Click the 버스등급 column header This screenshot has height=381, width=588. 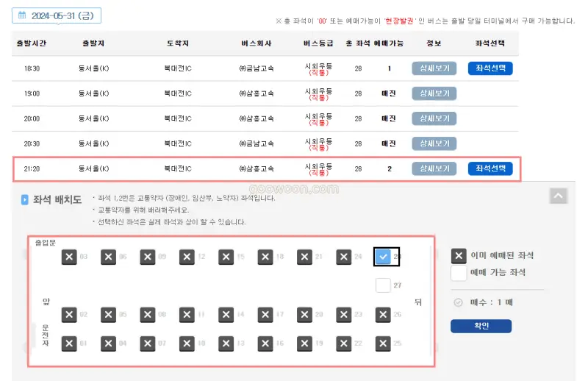(318, 43)
